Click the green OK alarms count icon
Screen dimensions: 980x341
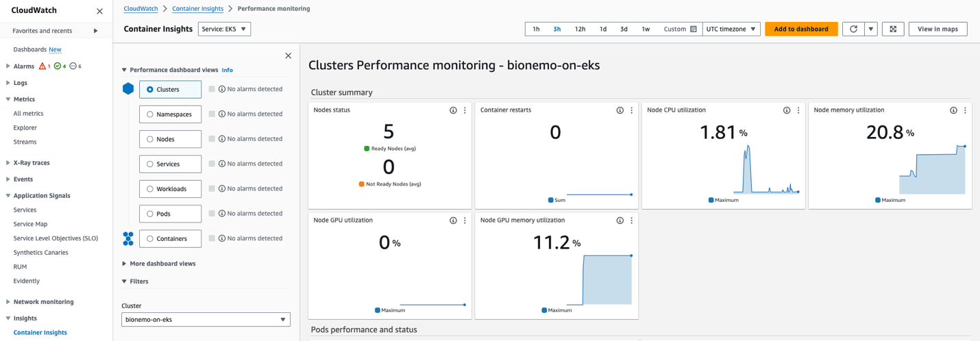pos(58,66)
